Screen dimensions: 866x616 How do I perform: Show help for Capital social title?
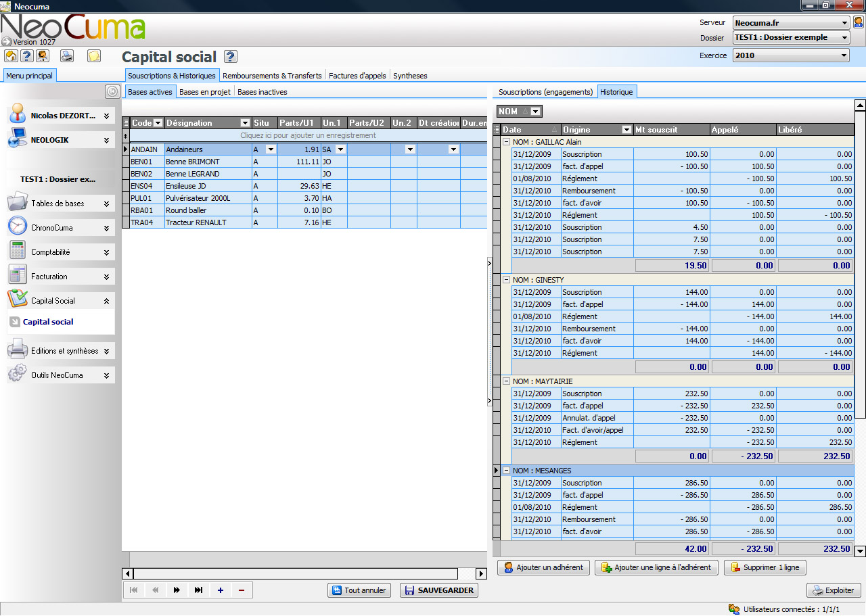click(230, 57)
